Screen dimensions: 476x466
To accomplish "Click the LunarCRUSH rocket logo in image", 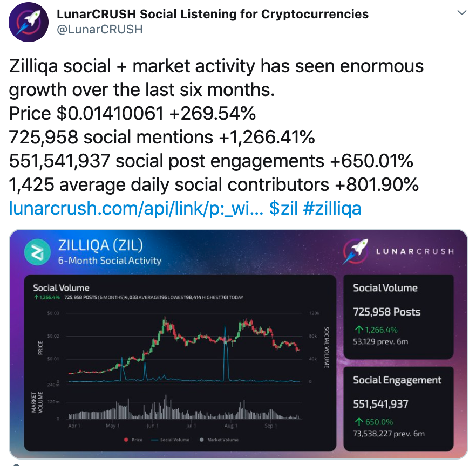I will coord(356,251).
